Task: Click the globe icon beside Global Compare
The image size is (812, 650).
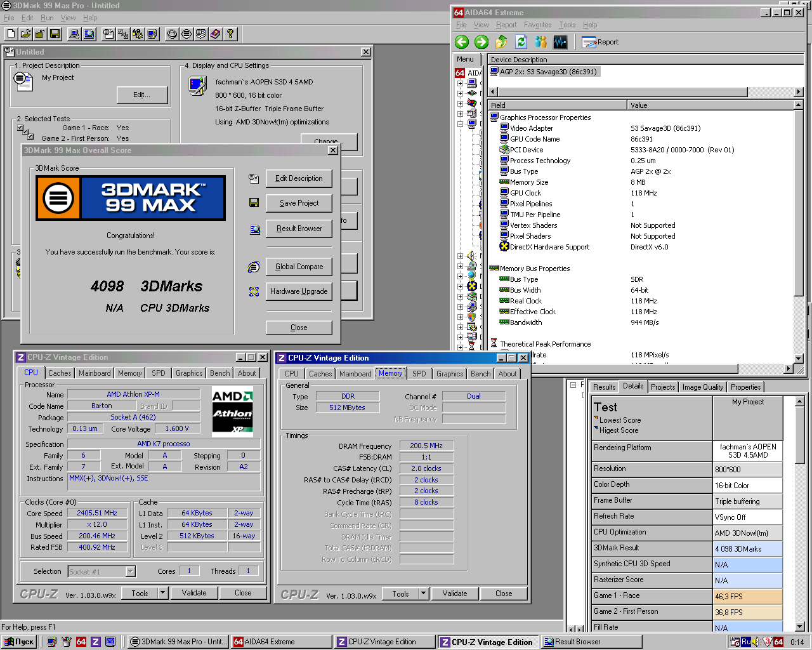Action: pos(254,267)
